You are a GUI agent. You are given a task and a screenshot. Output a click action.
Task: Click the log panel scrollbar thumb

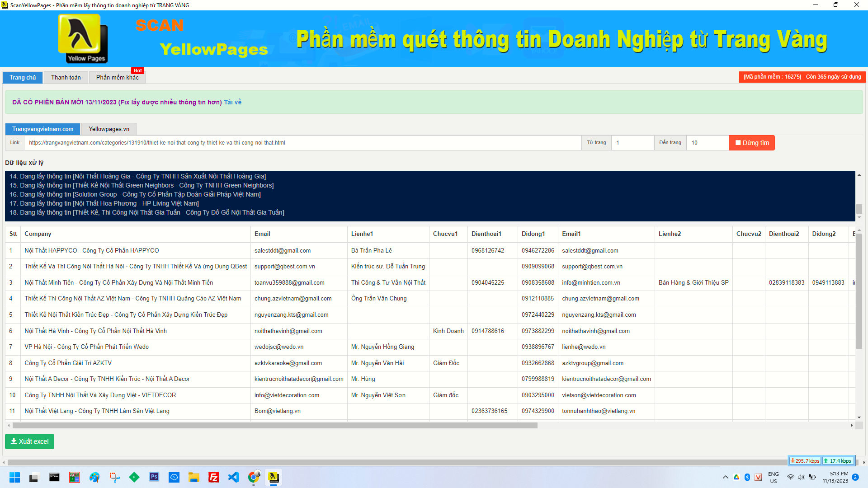point(859,209)
